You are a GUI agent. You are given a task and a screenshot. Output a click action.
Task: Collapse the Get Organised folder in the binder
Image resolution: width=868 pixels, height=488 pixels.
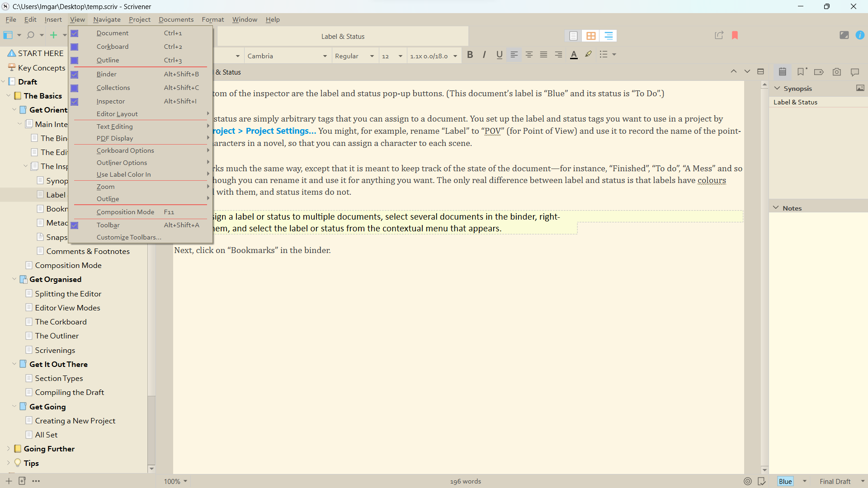coord(14,279)
